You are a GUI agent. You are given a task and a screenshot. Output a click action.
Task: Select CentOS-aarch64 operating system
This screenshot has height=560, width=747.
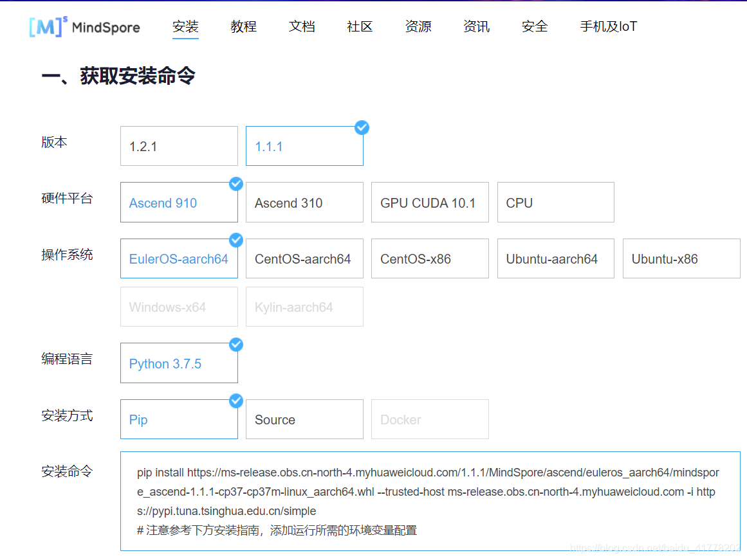coord(304,258)
